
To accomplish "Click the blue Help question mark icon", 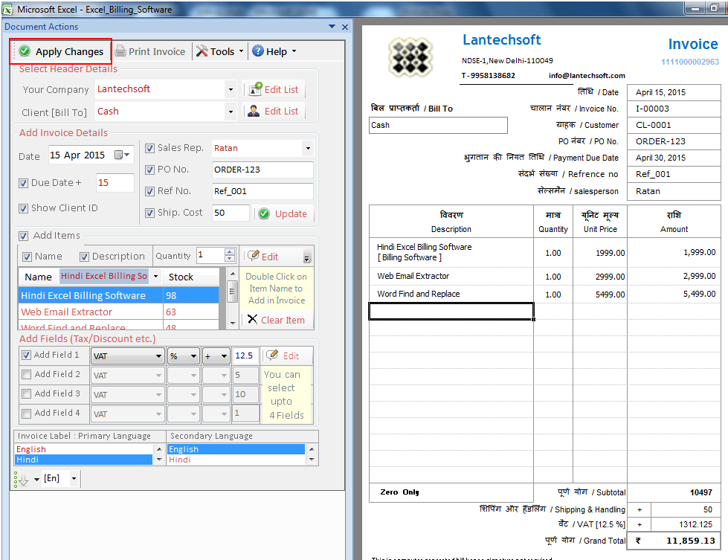I will click(x=258, y=51).
